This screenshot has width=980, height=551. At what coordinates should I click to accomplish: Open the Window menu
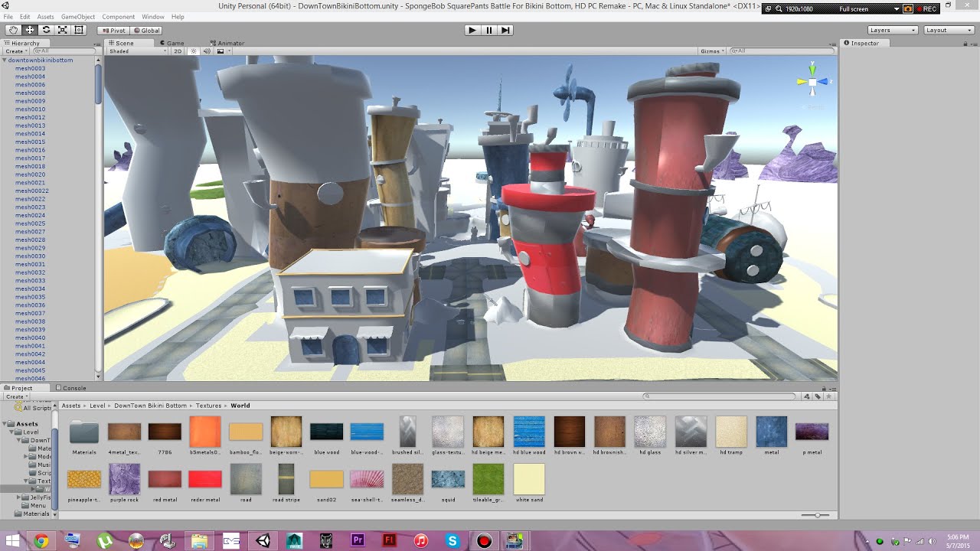153,17
